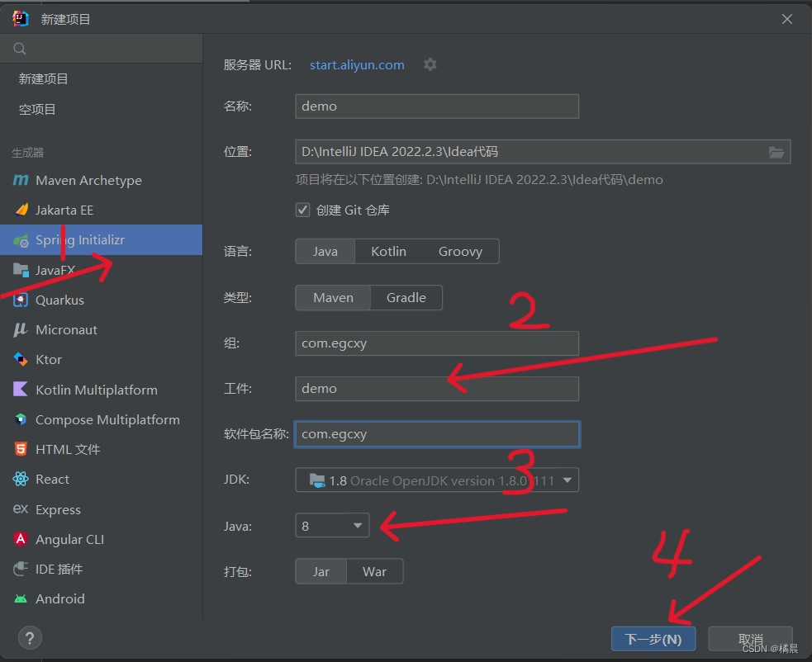Choose JavaFX generator entry
Viewport: 812px width, 662px height.
[x=101, y=270]
